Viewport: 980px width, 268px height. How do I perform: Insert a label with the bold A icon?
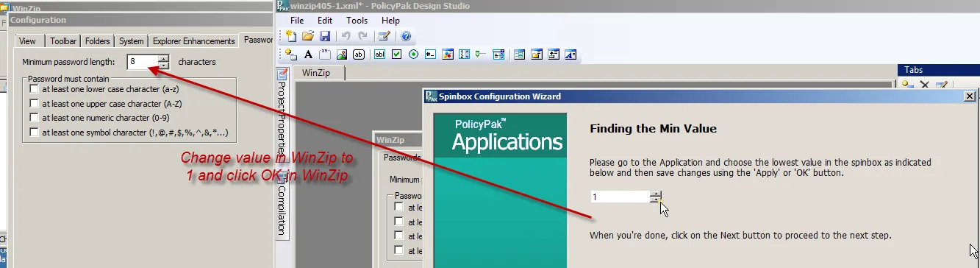[x=308, y=54]
